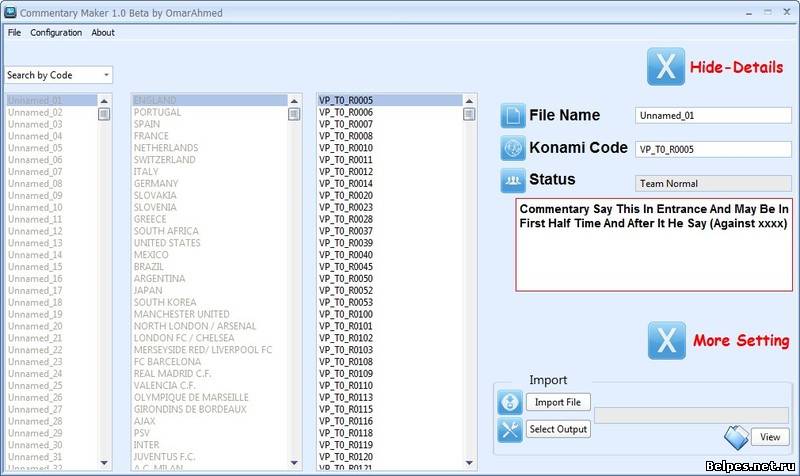800x476 pixels.
Task: Select Unnamed_01 in the file list
Action: click(52, 100)
